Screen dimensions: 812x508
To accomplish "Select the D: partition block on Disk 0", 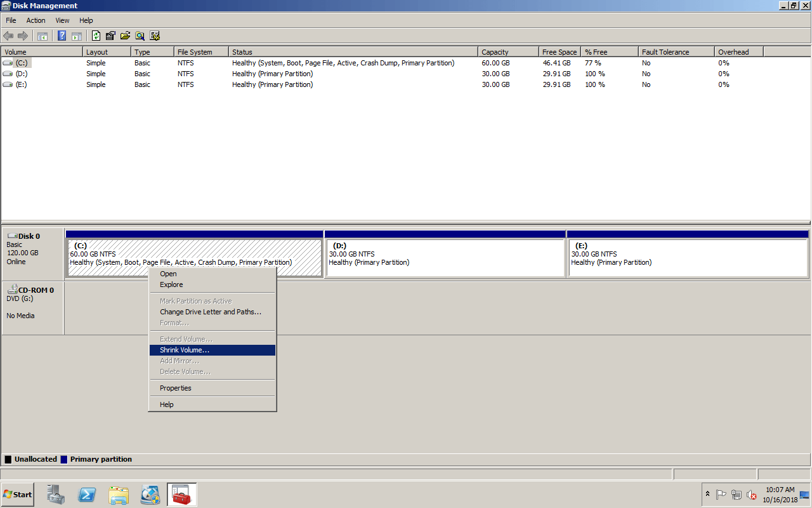I will (x=445, y=257).
